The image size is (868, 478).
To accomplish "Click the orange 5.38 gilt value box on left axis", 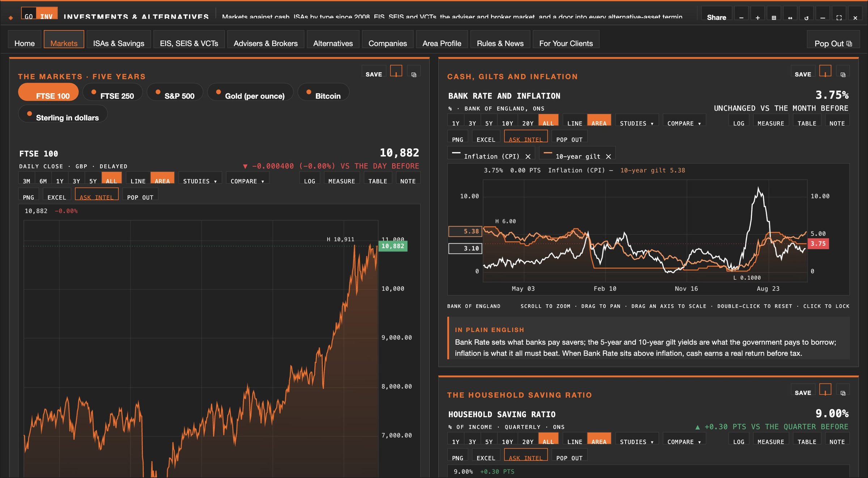I will click(465, 231).
